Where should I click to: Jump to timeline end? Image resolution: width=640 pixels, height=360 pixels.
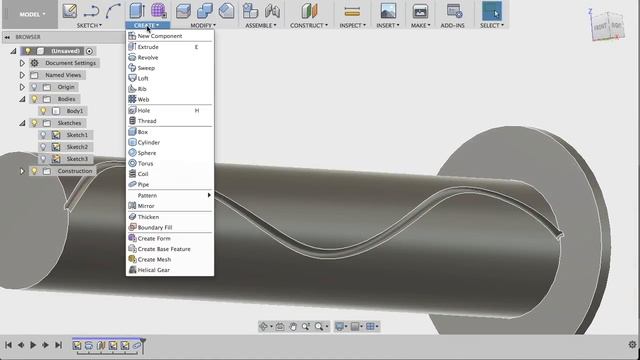pyautogui.click(x=58, y=345)
